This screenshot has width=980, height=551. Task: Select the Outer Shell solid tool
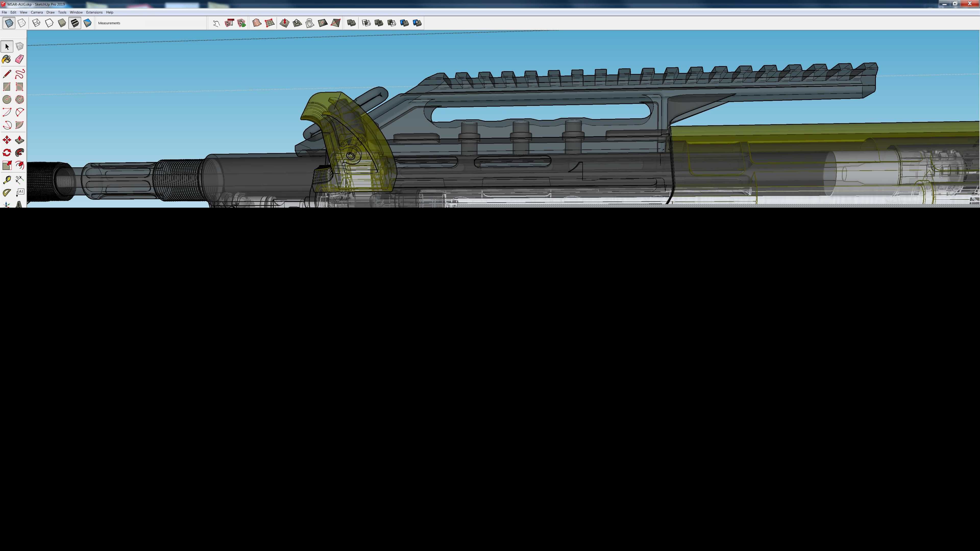tap(351, 23)
